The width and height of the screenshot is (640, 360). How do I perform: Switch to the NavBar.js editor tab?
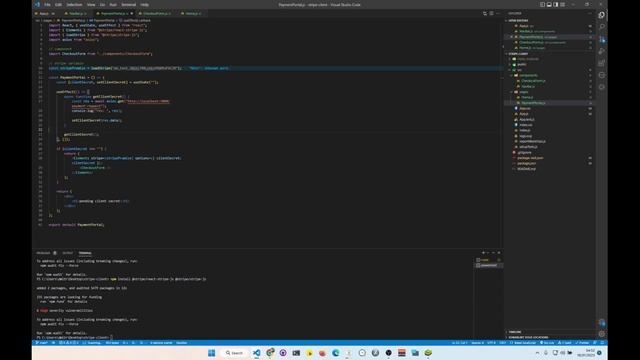[76, 13]
